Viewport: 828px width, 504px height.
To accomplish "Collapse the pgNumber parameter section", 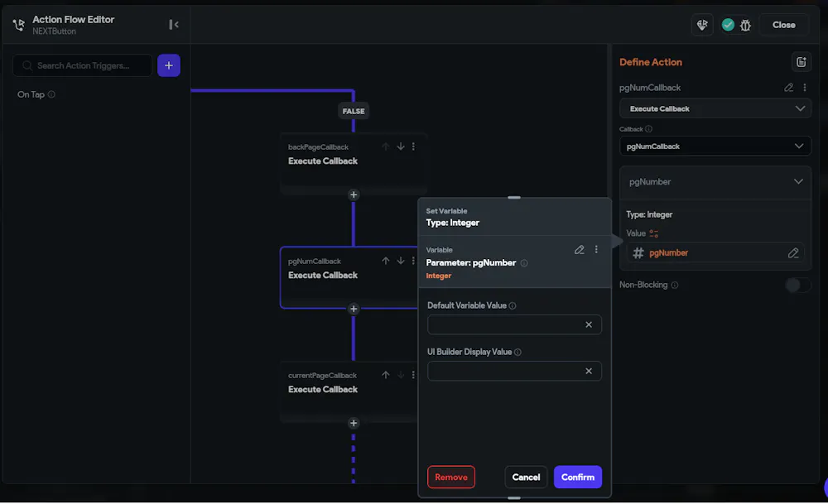I will click(x=798, y=182).
